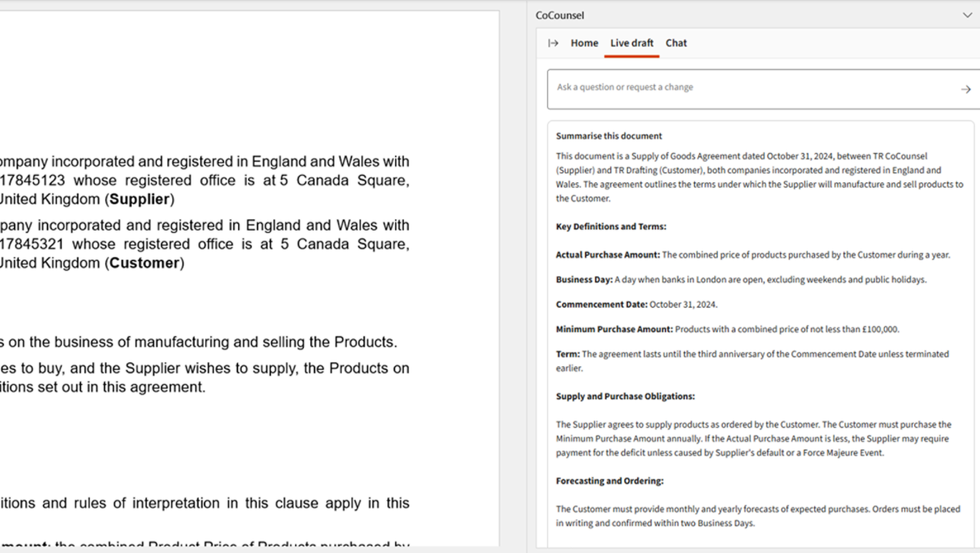
Task: Click the line about 'manufacturing and selling the Products'
Action: click(198, 342)
